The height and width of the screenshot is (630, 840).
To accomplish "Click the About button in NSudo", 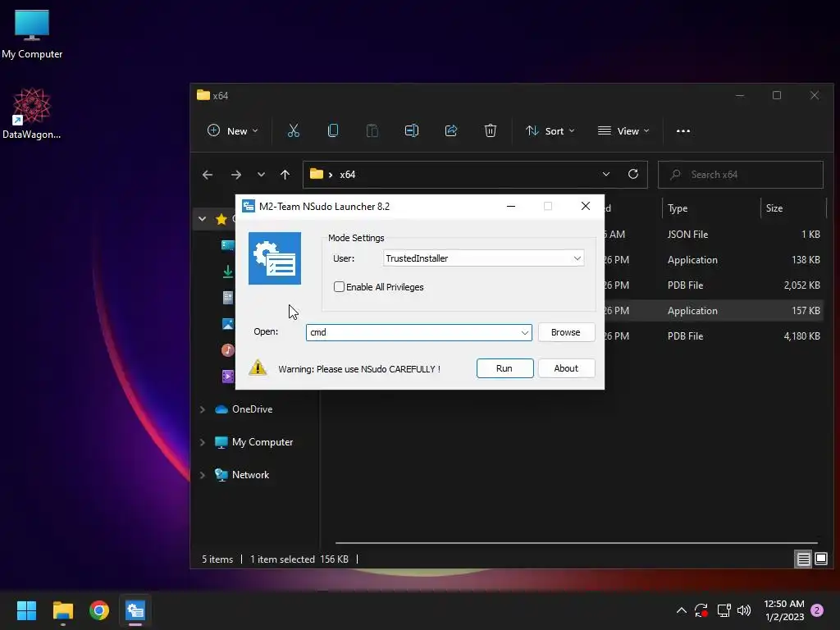I will tap(566, 368).
